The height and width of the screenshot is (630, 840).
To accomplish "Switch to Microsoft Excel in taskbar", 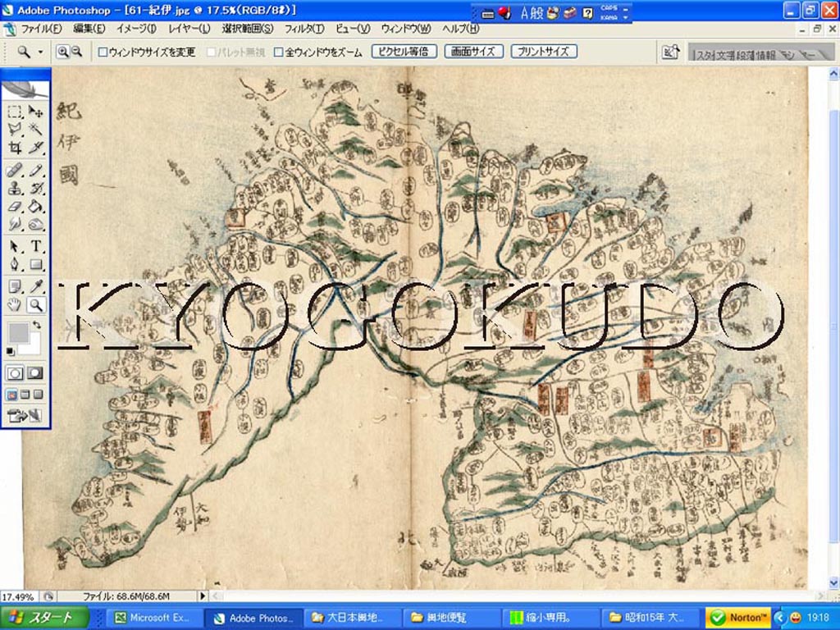I will [154, 618].
